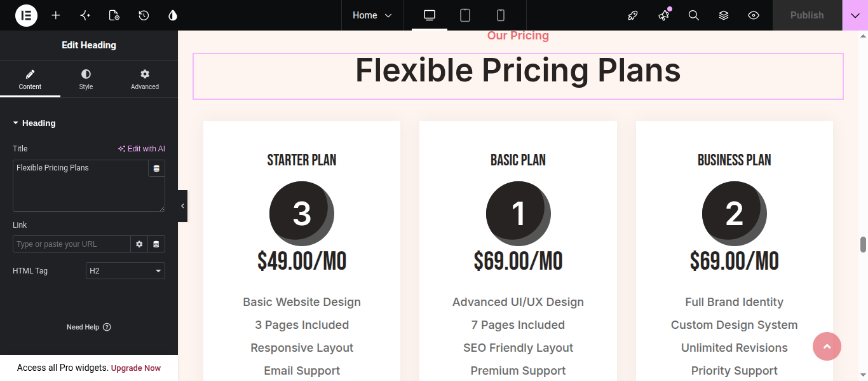Click the What's New megaphone icon
Image resolution: width=868 pixels, height=381 pixels.
coord(664,15)
